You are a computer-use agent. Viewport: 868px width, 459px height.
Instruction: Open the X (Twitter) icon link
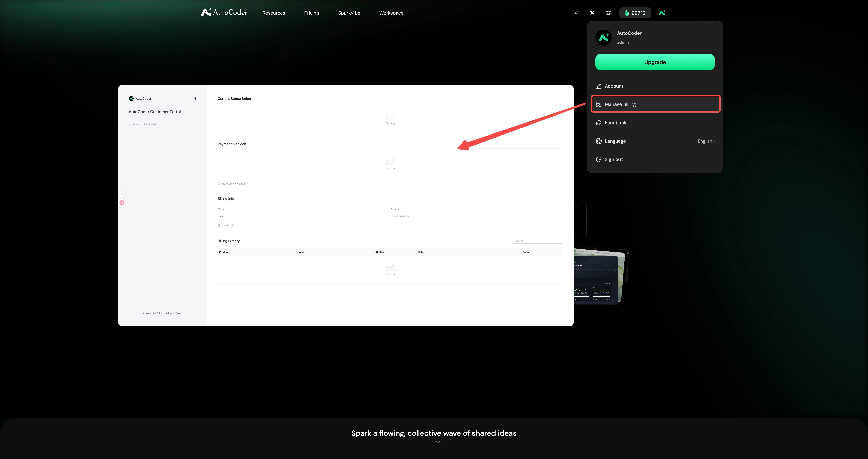coord(592,13)
